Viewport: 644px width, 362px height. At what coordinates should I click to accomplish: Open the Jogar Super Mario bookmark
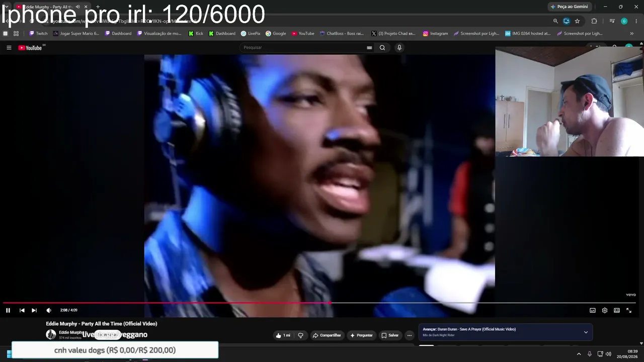pos(76,34)
